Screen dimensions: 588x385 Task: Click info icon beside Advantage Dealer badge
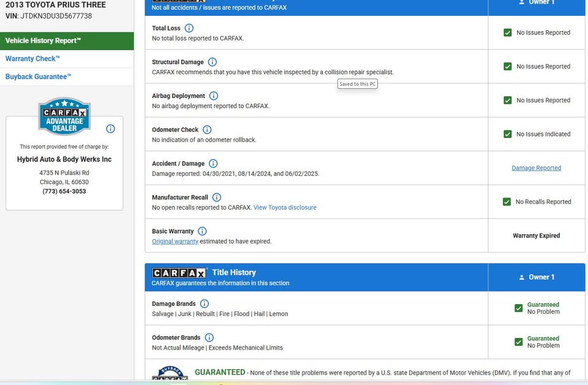click(x=110, y=129)
